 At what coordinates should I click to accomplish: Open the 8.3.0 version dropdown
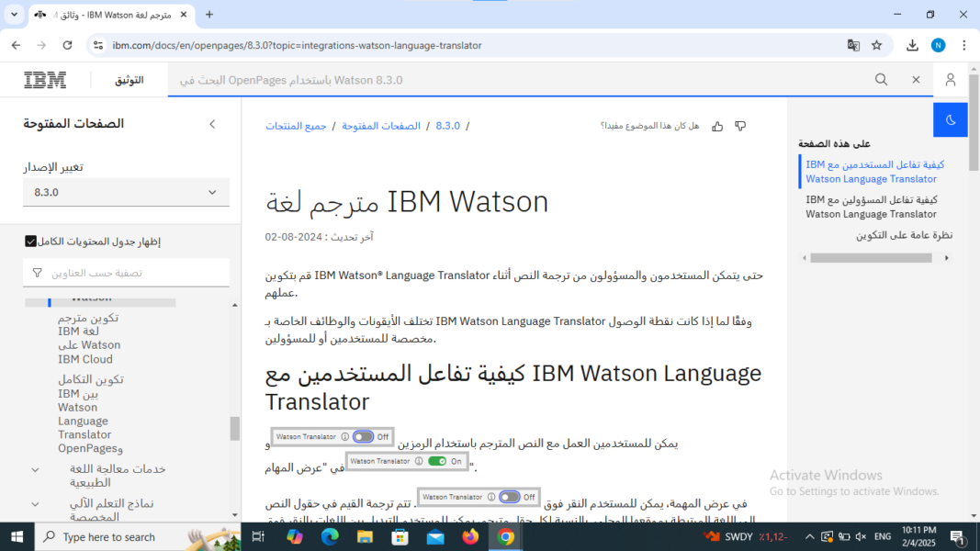126,193
